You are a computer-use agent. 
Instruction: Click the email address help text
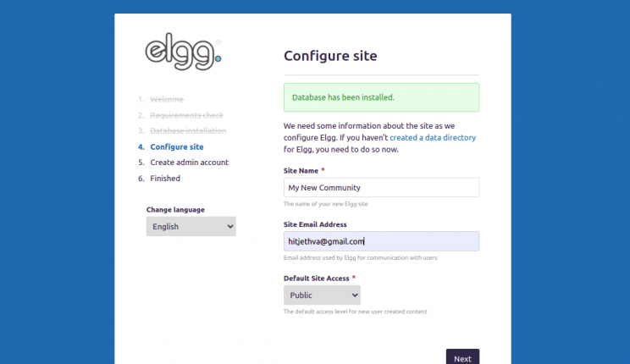(360, 258)
